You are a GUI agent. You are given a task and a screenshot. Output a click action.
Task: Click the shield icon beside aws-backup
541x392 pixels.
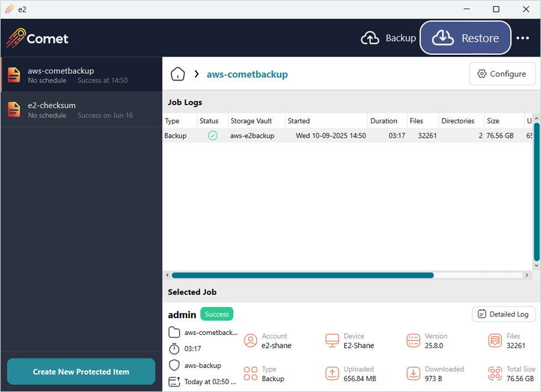[174, 365]
